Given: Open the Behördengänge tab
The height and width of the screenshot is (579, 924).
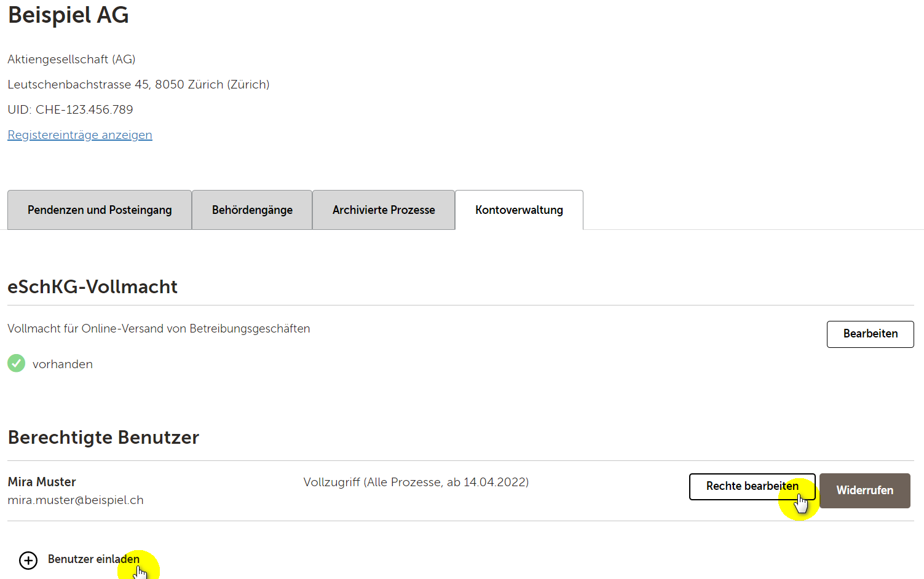Looking at the screenshot, I should pyautogui.click(x=251, y=210).
